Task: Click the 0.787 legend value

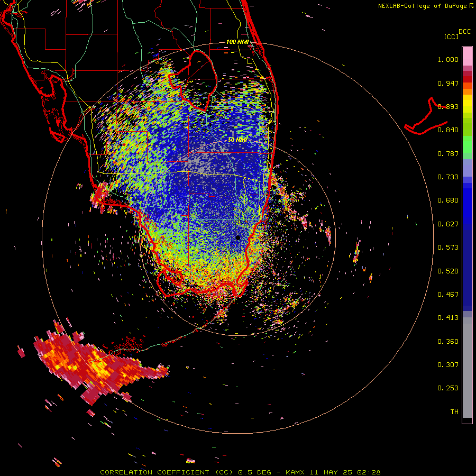Action: pyautogui.click(x=448, y=153)
